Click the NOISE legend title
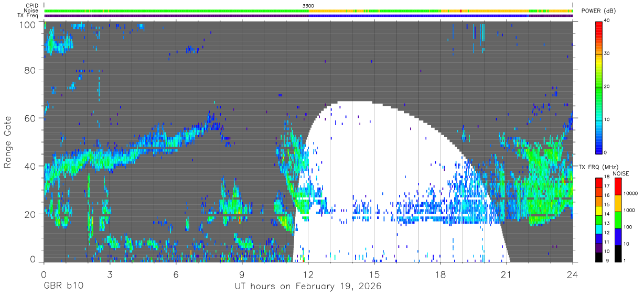644x297 pixels. pyautogui.click(x=622, y=173)
